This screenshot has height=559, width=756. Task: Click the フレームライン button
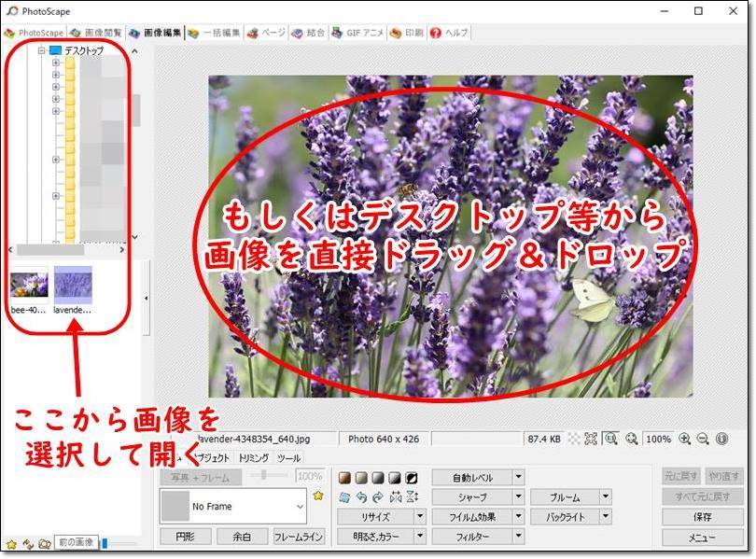pos(299,537)
